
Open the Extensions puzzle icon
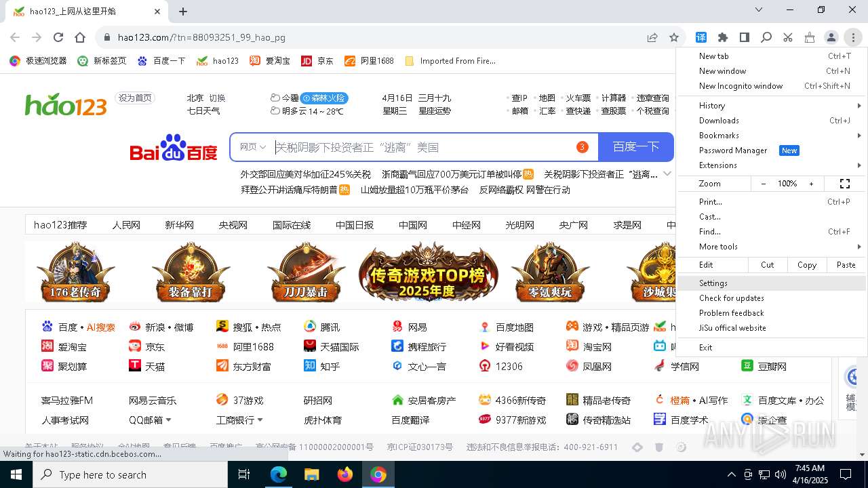723,37
